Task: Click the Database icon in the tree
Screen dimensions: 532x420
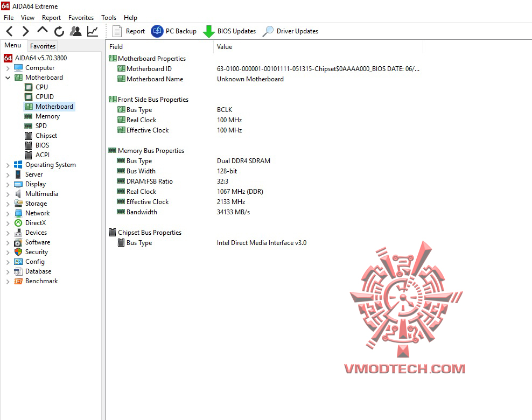Action: point(18,271)
